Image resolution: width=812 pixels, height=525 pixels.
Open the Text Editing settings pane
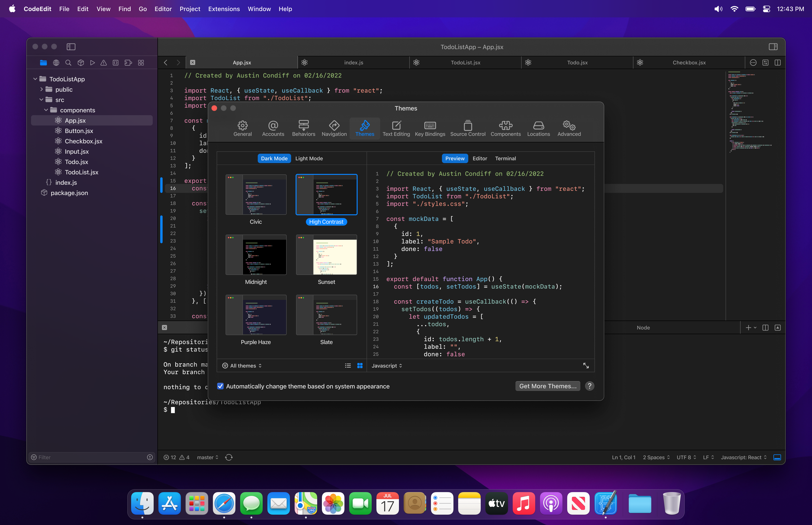[x=396, y=128]
